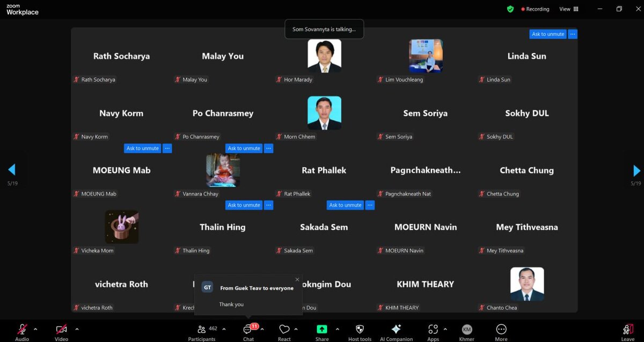Select the Rat Phallek tile name

(x=324, y=170)
